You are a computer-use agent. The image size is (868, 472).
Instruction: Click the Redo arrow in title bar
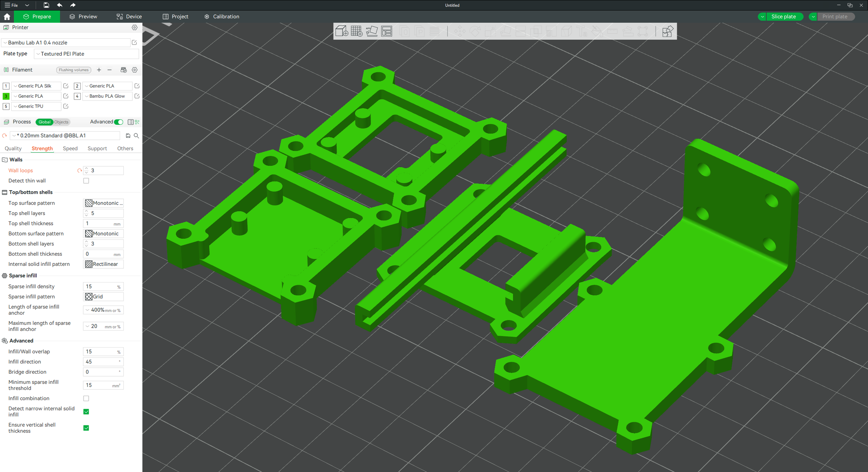coord(73,5)
